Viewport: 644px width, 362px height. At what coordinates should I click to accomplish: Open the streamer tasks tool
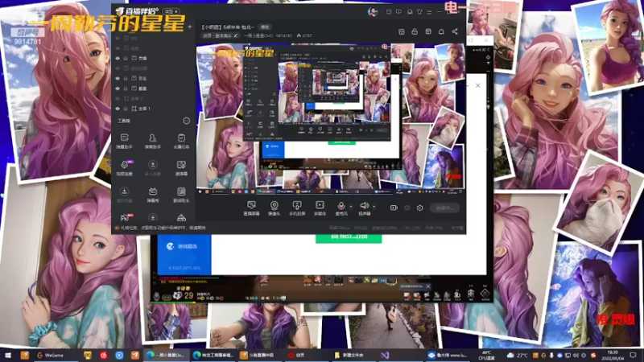[181, 141]
